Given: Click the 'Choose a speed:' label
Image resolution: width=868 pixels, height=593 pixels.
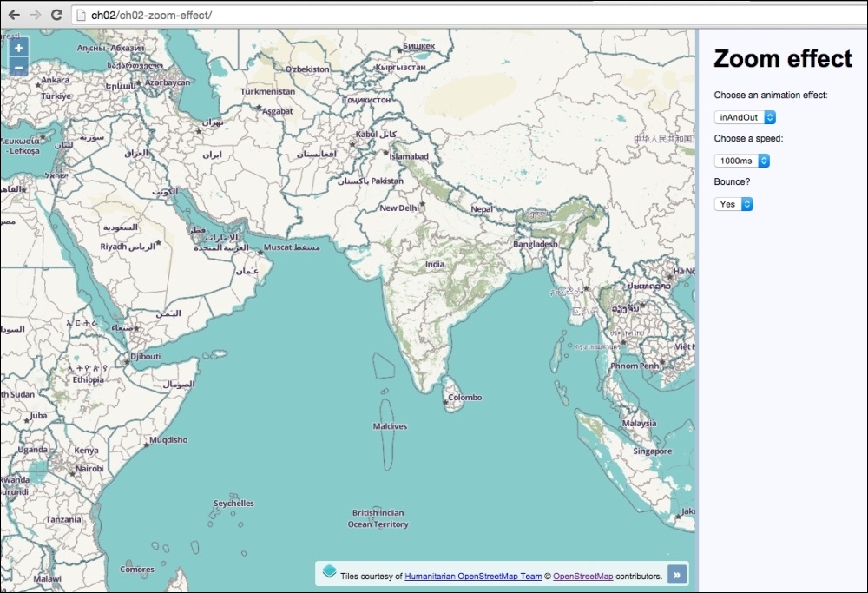Looking at the screenshot, I should tap(748, 138).
